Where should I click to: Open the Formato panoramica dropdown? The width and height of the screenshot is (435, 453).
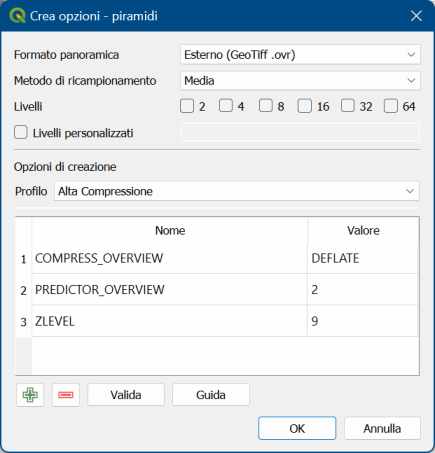tap(300, 54)
